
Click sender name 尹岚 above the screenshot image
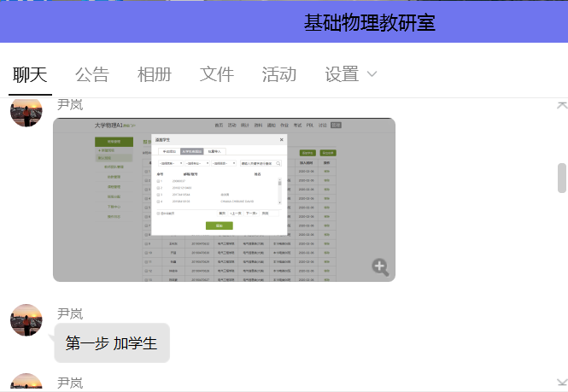pos(70,105)
